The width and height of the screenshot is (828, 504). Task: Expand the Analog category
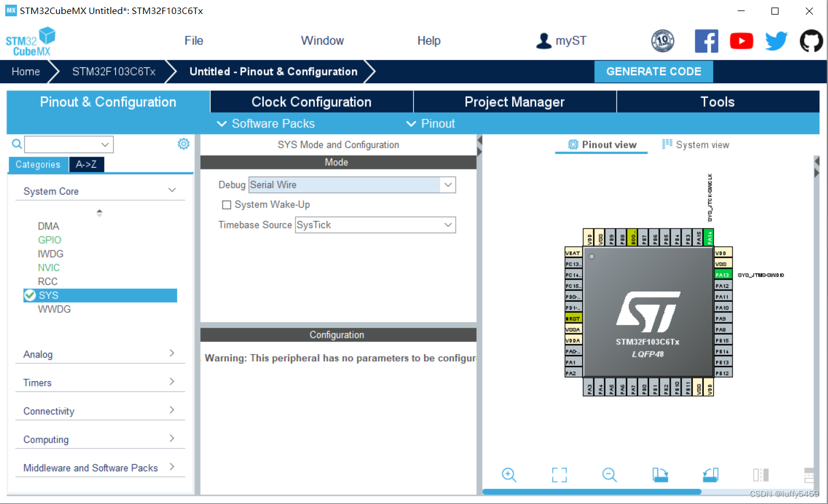pos(172,353)
